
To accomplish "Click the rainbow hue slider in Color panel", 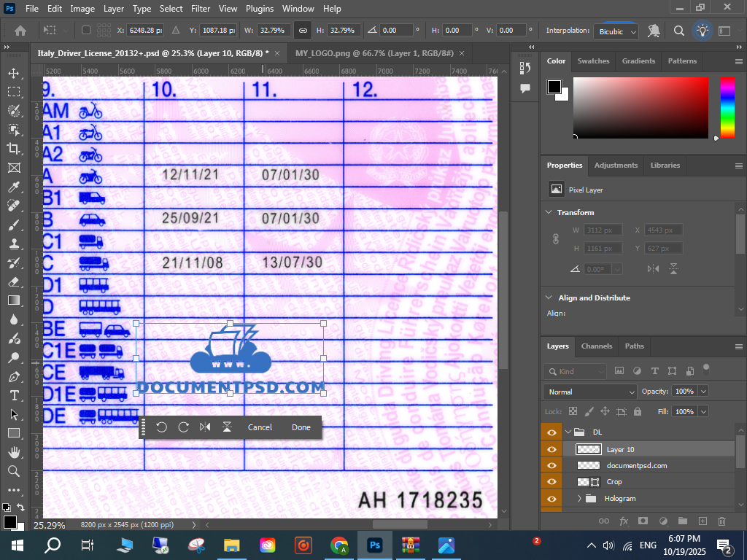I will pyautogui.click(x=727, y=107).
